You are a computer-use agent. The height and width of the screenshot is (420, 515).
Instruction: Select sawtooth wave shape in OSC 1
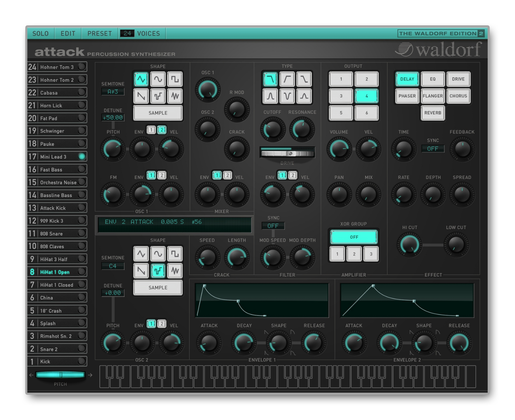(141, 96)
